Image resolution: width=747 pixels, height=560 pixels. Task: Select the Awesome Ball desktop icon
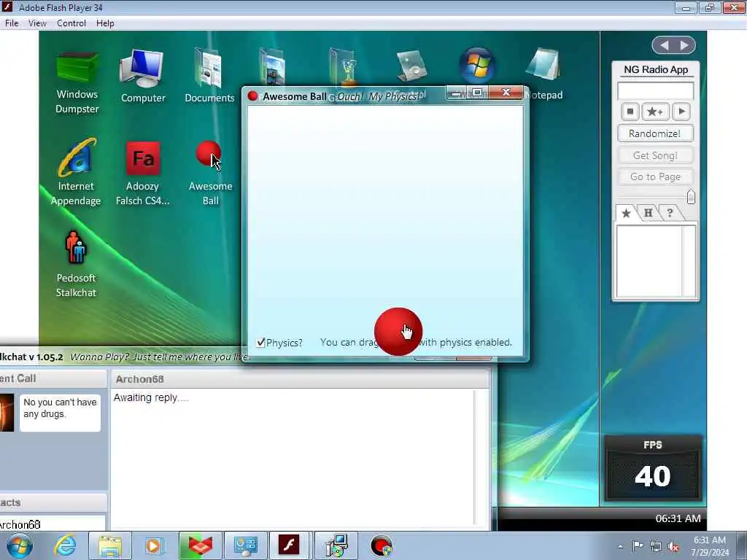tap(210, 174)
